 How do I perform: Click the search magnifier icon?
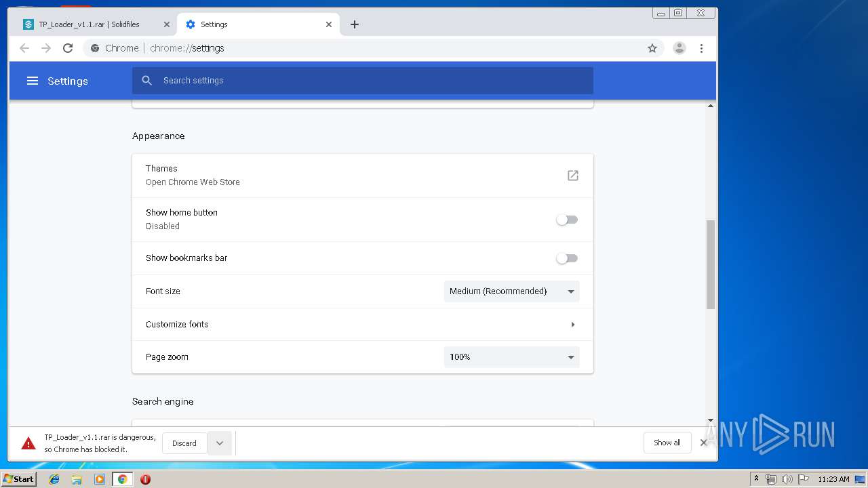pyautogui.click(x=146, y=81)
